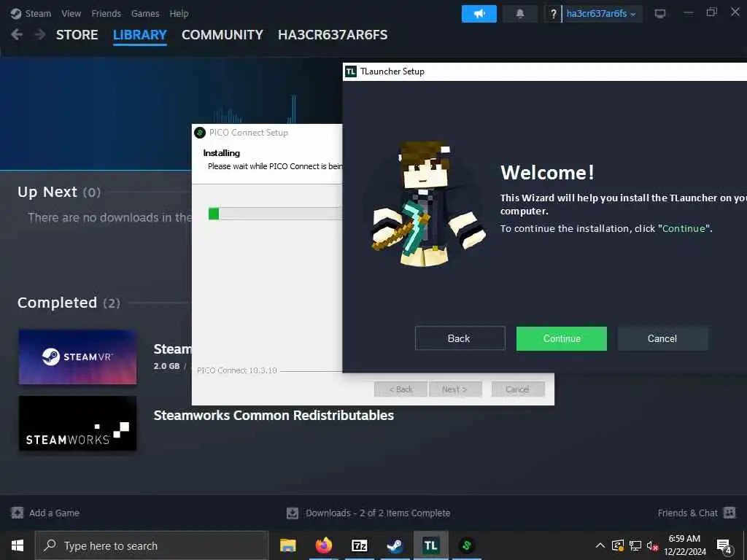Open the View menu in Steam
This screenshot has height=560, width=747.
pos(71,13)
